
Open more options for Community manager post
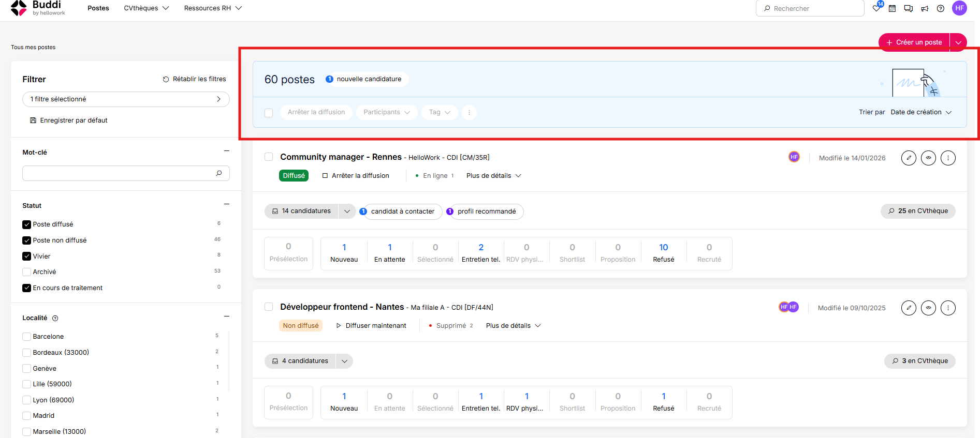[x=948, y=158]
